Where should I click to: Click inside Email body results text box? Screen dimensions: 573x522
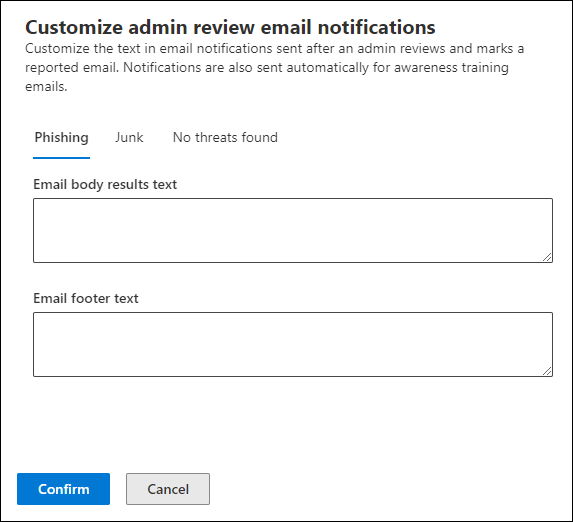pyautogui.click(x=293, y=230)
